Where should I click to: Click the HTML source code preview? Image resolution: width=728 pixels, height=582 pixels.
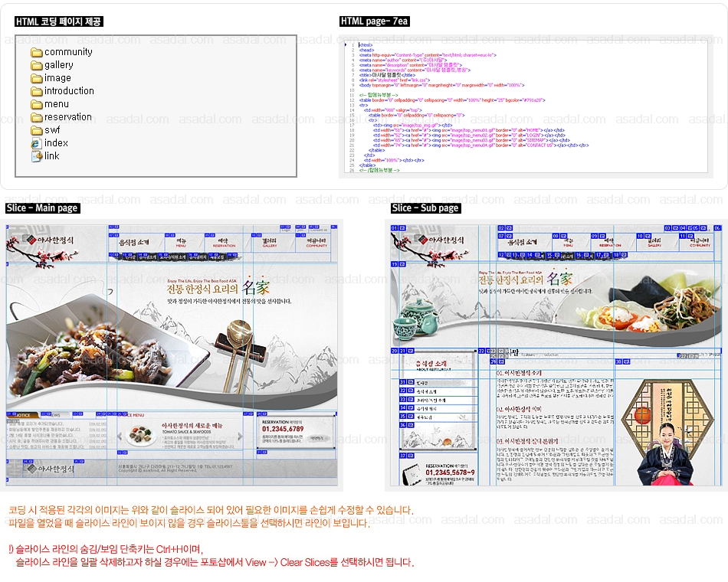526,106
